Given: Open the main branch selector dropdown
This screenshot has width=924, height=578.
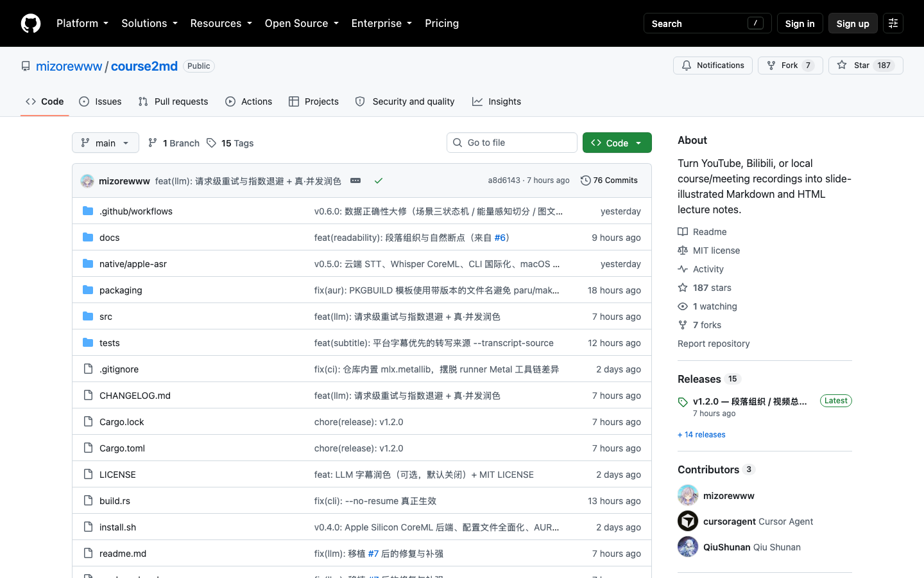Looking at the screenshot, I should pos(105,143).
